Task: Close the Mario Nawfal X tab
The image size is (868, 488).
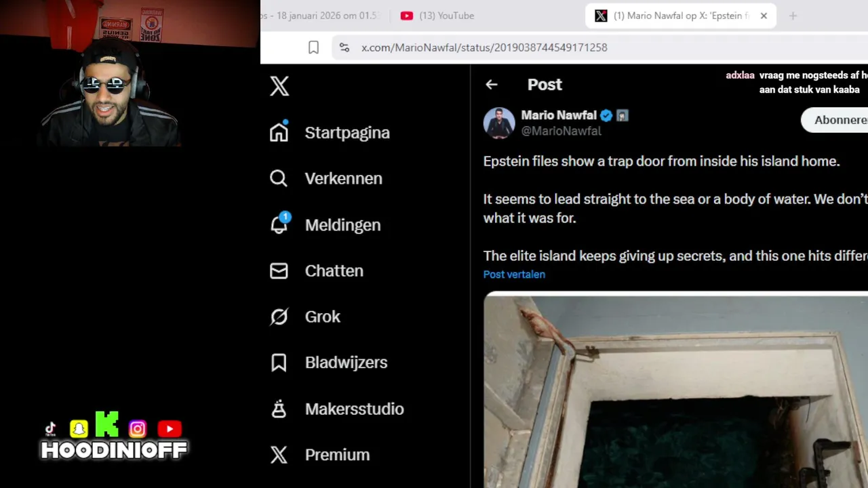Action: point(764,16)
